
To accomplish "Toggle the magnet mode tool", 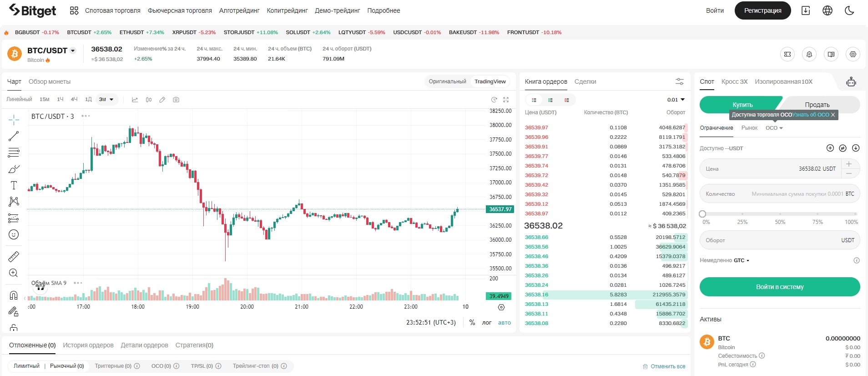I will click(x=14, y=295).
